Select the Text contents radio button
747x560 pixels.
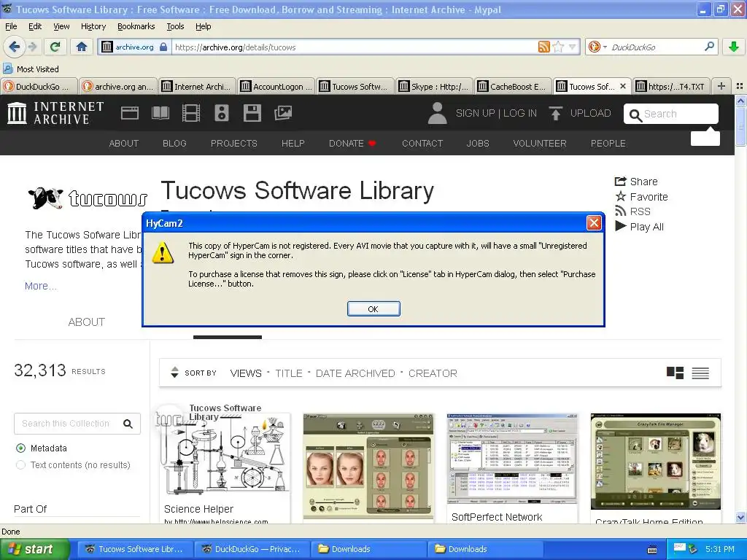[20, 464]
